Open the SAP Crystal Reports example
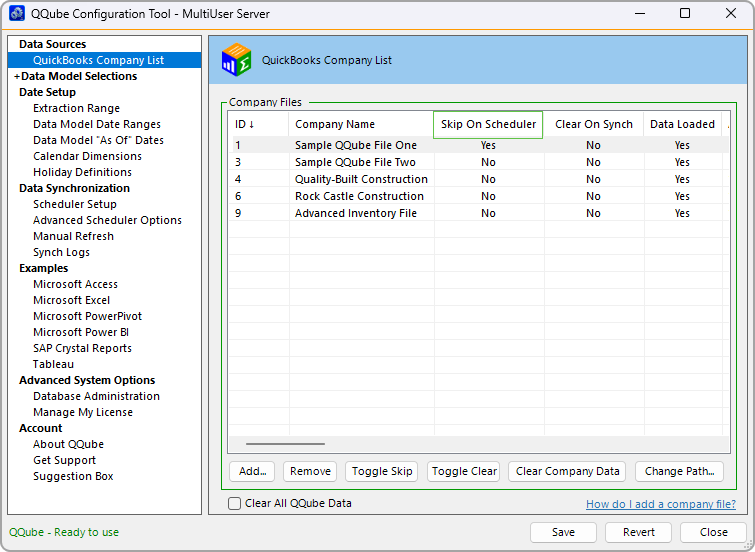Viewport: 755px width, 552px height. pyautogui.click(x=82, y=348)
